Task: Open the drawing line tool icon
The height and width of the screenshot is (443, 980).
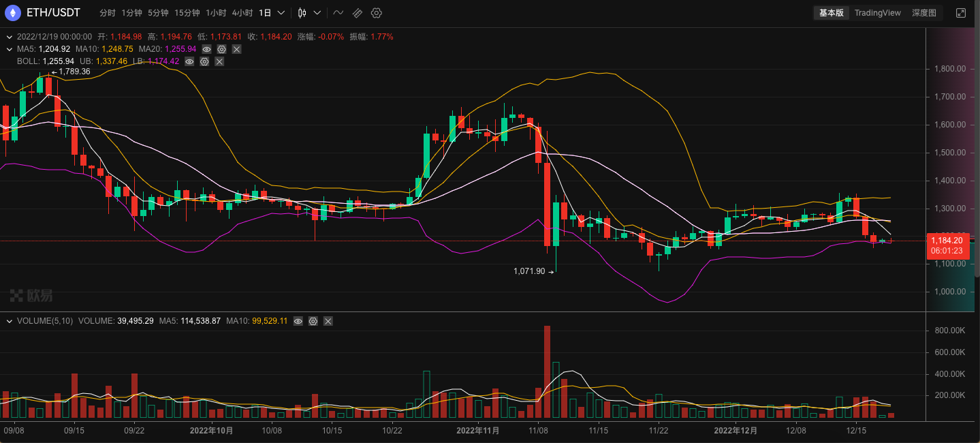Action: (x=338, y=12)
